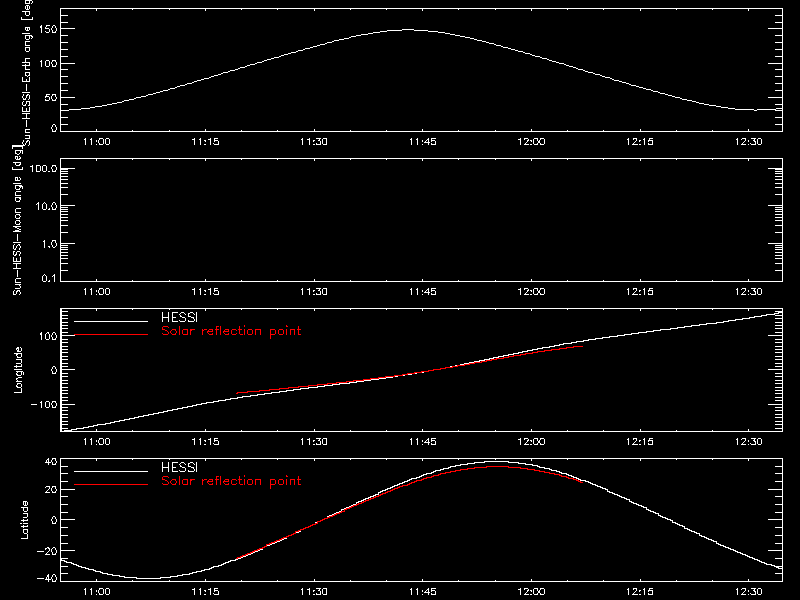Click 50 tick on Earth angle axis
Screen dimensions: 800x600
[51, 97]
